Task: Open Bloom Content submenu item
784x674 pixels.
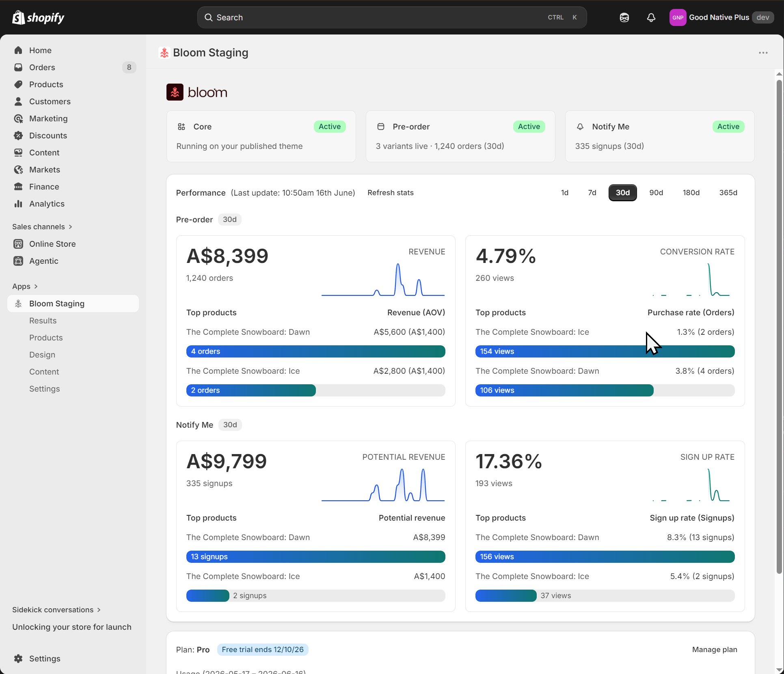Action: (x=44, y=372)
